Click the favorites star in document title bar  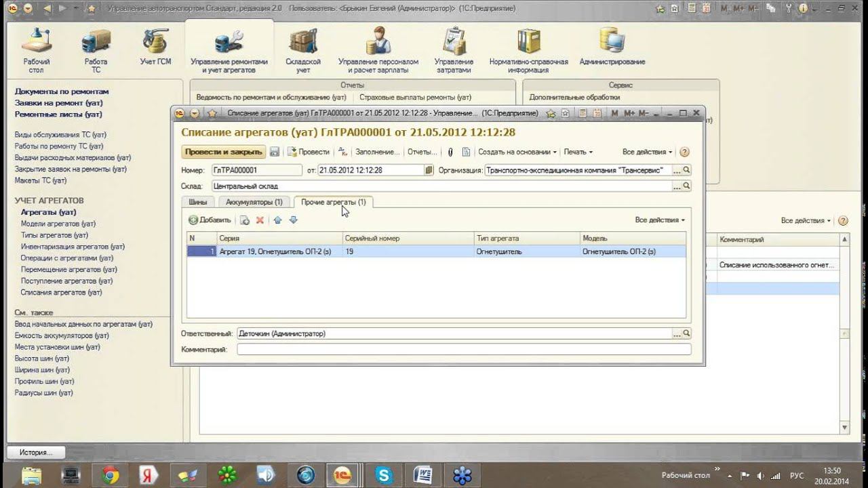212,113
